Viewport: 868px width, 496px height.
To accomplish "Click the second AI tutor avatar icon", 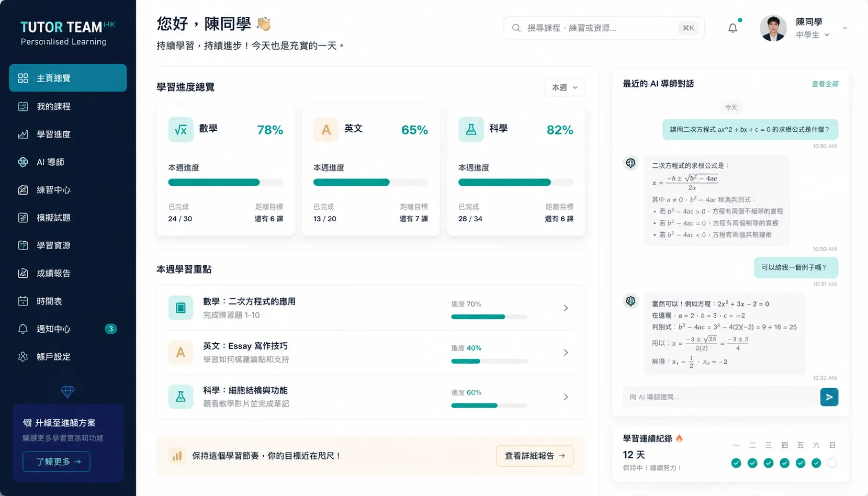I will (x=630, y=301).
